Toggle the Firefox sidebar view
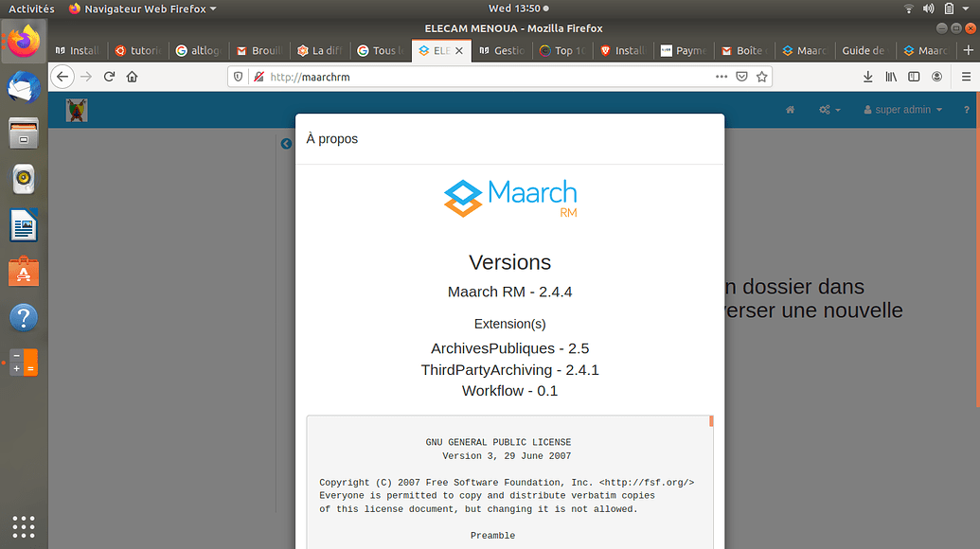The image size is (980, 549). pos(914,77)
